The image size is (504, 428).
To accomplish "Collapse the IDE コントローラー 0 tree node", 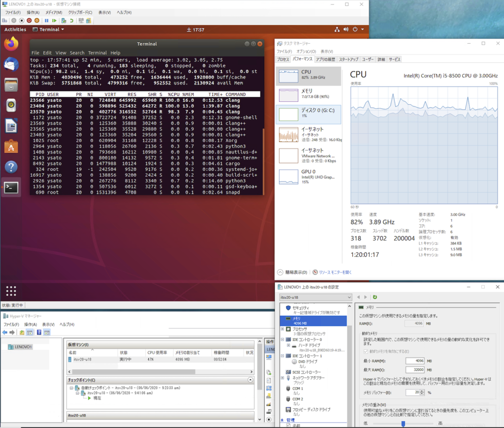I will point(282,339).
